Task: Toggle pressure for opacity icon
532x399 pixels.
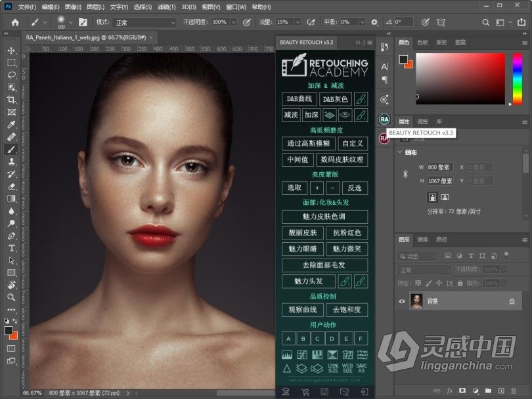Action: [247, 22]
